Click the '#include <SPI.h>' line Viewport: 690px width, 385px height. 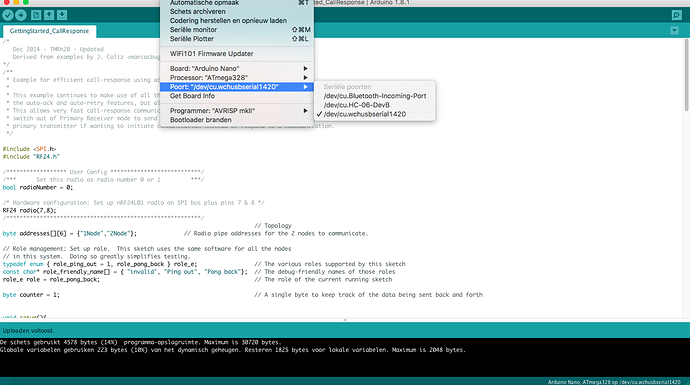click(29, 149)
